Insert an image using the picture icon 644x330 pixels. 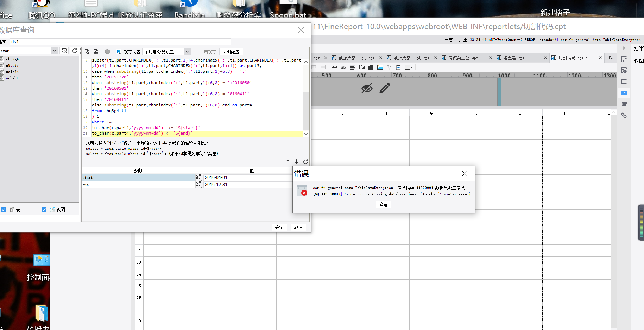[380, 67]
